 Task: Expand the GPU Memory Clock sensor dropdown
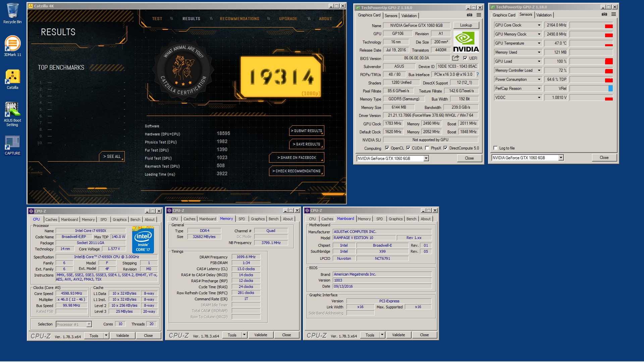pos(539,34)
